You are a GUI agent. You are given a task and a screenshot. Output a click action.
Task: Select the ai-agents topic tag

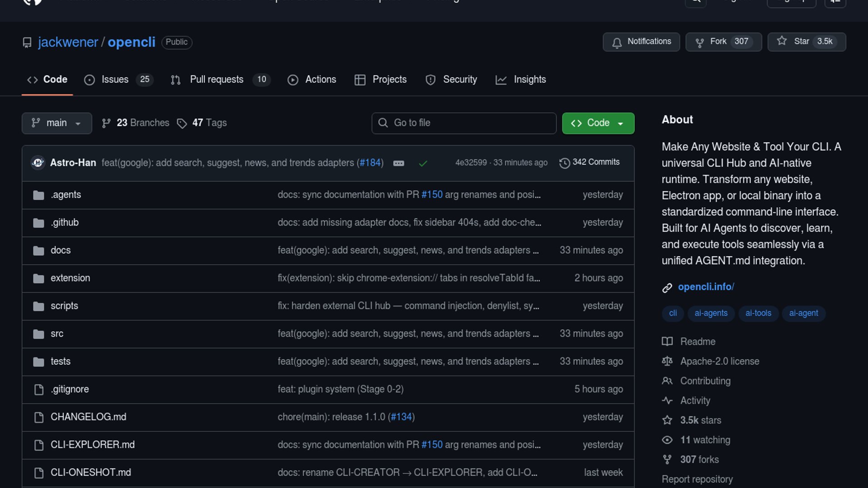[711, 313]
